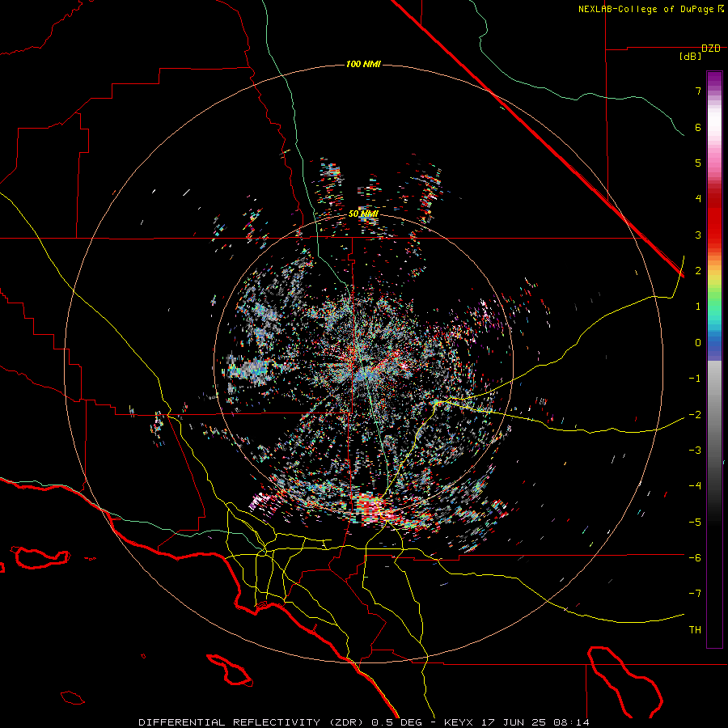
Task: Click the 2 value on the color scale
Action: [698, 271]
